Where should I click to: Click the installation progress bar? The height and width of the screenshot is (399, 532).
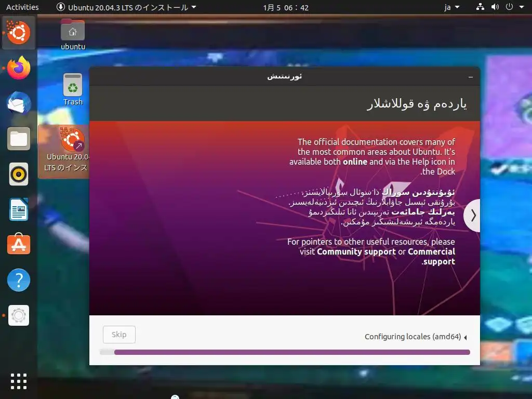click(x=285, y=352)
